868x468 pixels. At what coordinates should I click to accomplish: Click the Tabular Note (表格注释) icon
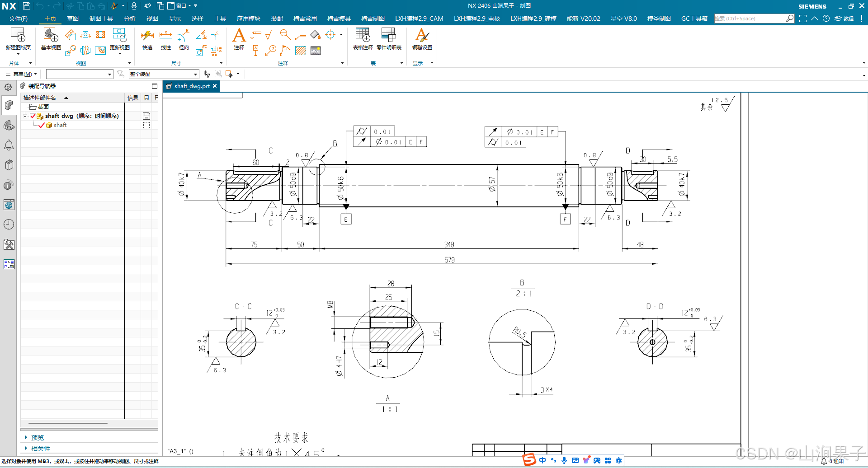click(363, 35)
